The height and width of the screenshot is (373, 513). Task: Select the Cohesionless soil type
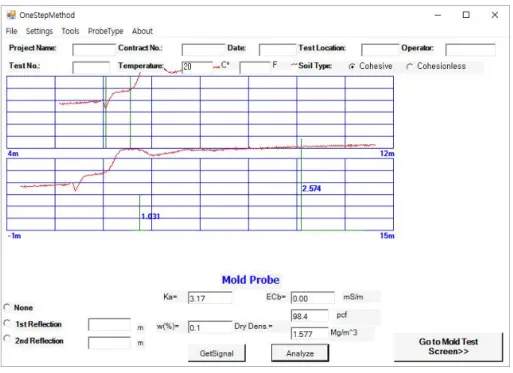point(436,66)
